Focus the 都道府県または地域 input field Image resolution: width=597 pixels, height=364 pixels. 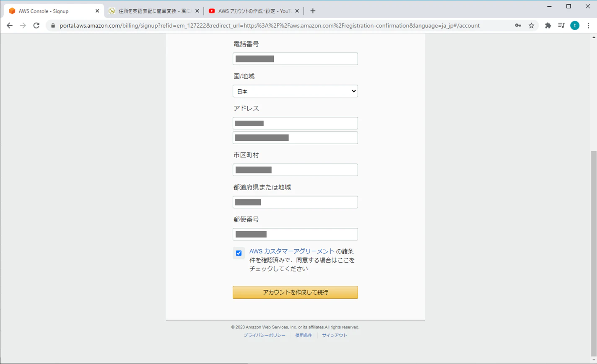295,202
